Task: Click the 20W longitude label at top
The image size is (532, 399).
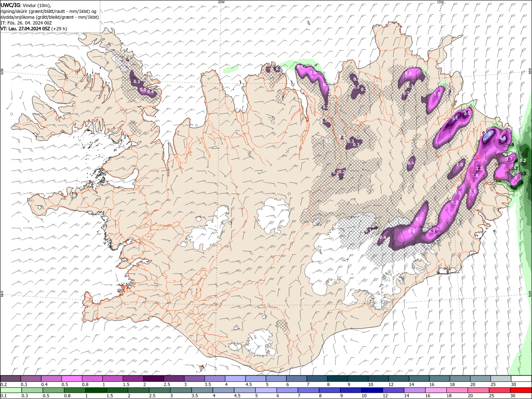Action: click(221, 2)
